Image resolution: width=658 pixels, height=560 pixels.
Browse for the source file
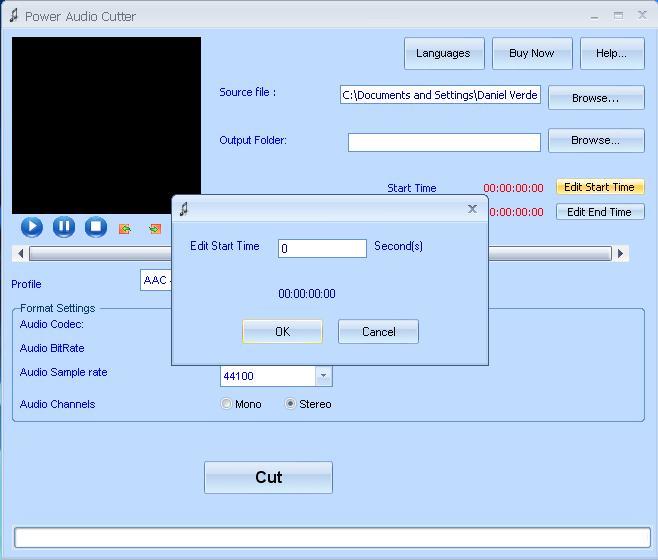click(596, 98)
